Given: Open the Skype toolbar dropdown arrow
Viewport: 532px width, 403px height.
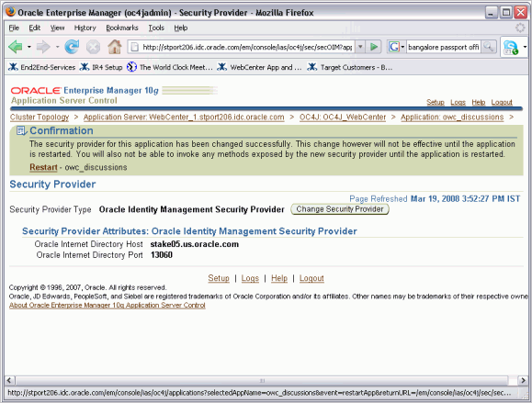Looking at the screenshot, I should coord(525,47).
